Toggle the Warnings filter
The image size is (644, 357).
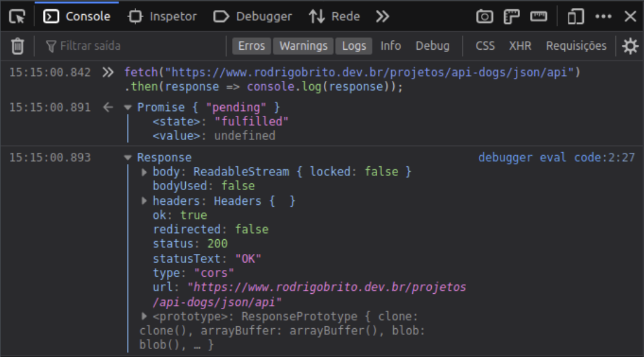tap(304, 46)
